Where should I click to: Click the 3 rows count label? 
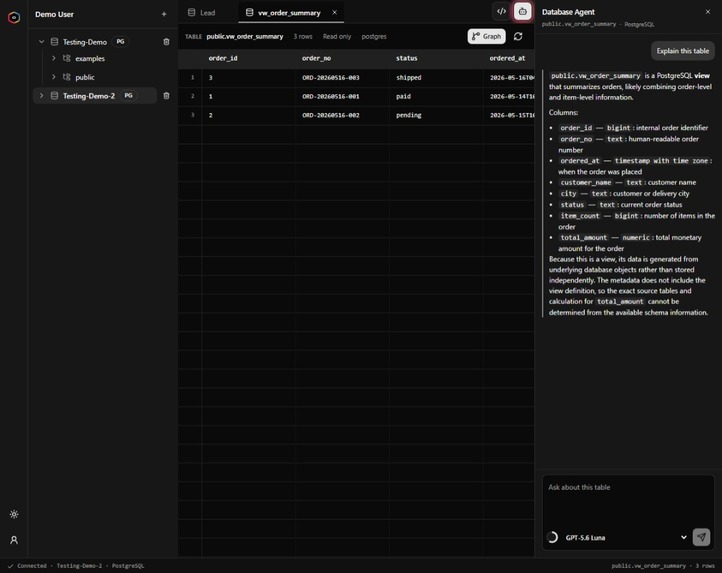point(303,36)
